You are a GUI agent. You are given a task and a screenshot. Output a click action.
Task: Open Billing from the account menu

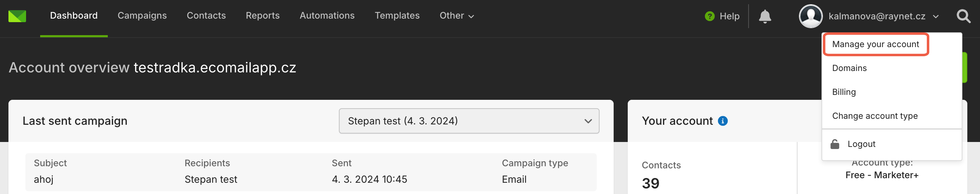click(844, 92)
